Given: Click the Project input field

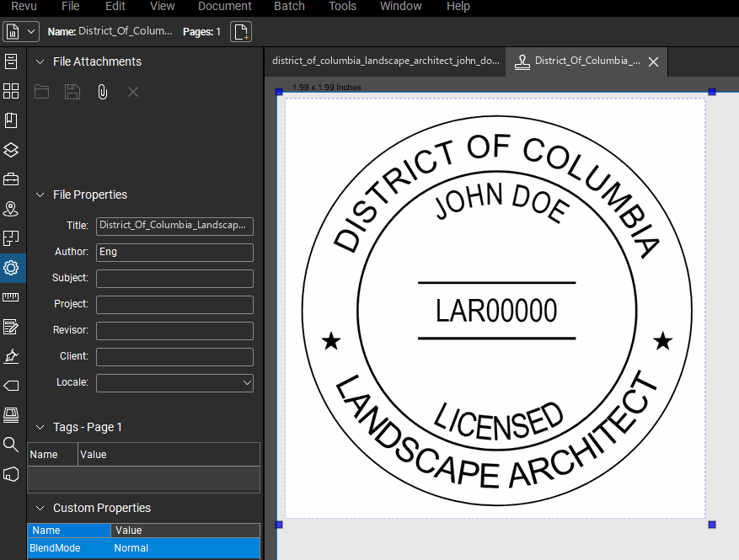Looking at the screenshot, I should [x=175, y=305].
